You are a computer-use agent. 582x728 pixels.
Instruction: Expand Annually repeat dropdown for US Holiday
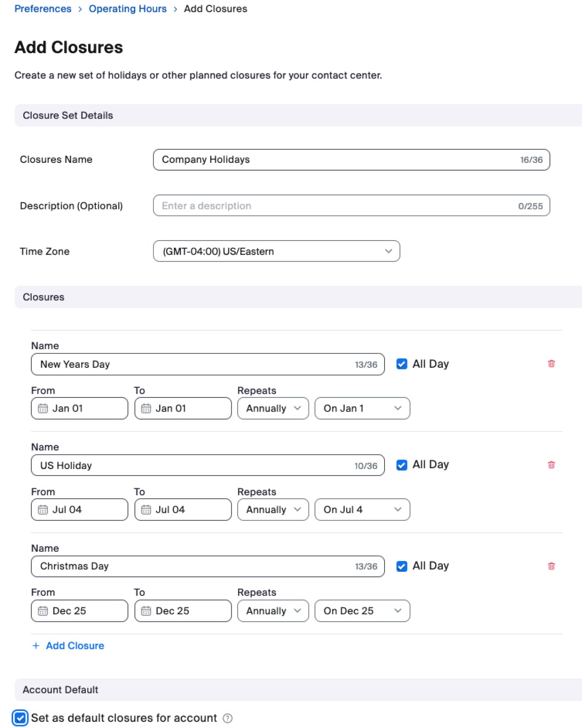[x=273, y=510]
